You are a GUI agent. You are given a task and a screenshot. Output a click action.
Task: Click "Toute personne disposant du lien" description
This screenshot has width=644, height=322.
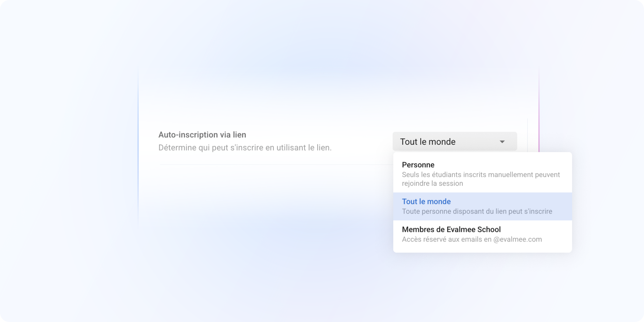[461, 211]
